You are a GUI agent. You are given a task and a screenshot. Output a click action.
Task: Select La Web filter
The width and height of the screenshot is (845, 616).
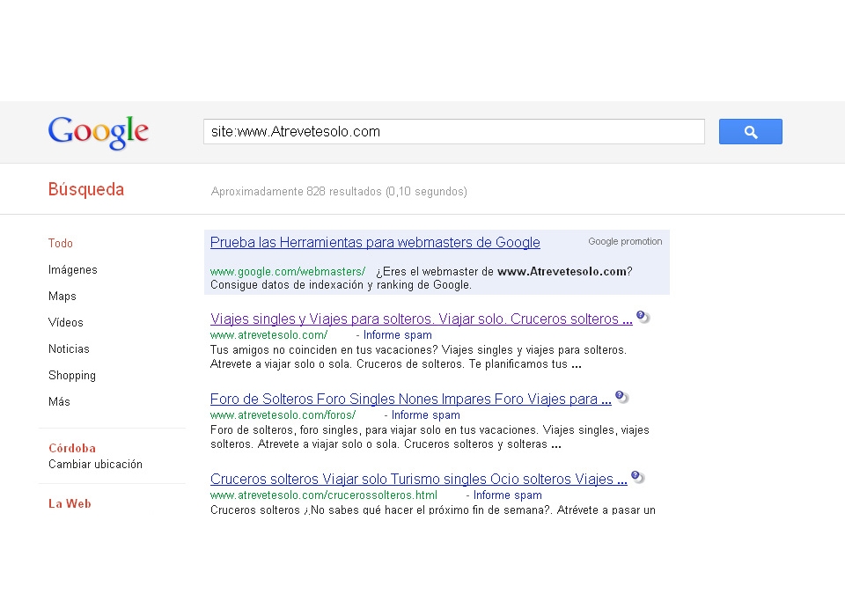70,503
